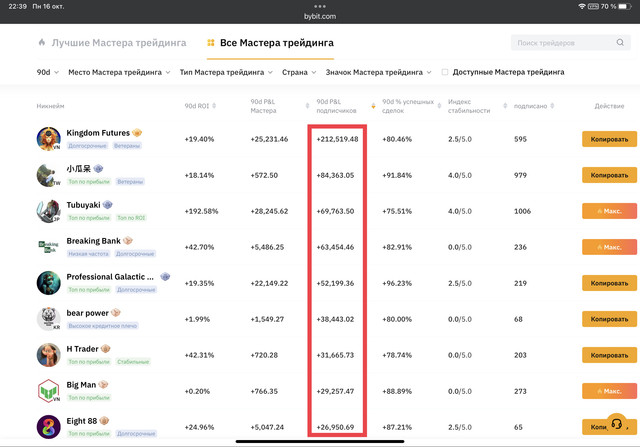This screenshot has height=447, width=640.
Task: Click Топ по ROI tag under Tubuyaki
Action: point(131,218)
